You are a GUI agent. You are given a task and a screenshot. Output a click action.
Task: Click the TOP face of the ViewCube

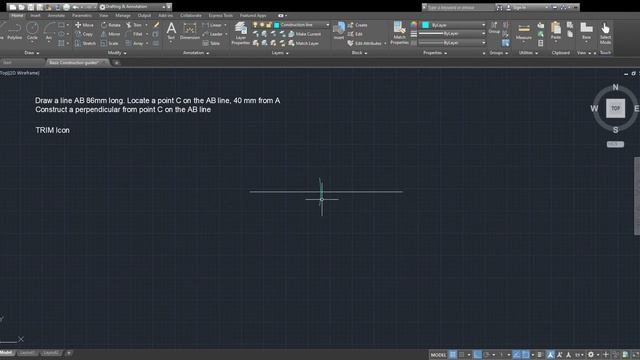point(615,108)
